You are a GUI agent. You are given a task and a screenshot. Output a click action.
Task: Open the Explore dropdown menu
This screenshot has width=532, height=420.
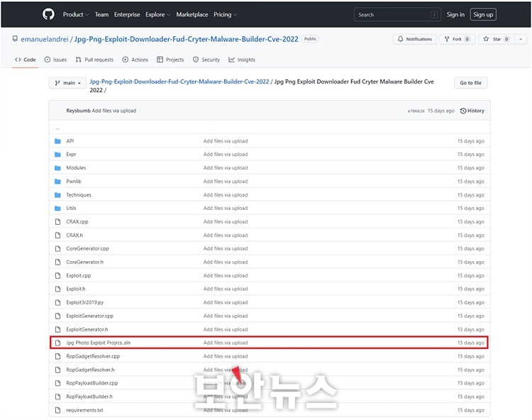pyautogui.click(x=157, y=14)
